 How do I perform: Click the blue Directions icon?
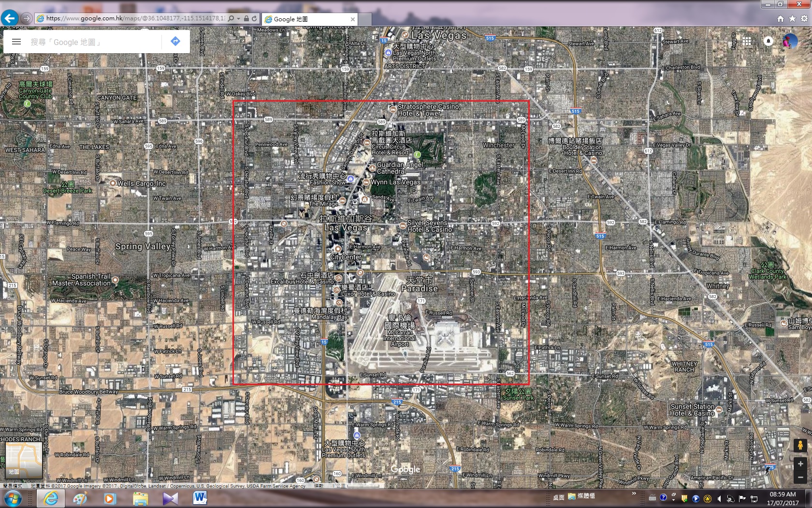175,42
